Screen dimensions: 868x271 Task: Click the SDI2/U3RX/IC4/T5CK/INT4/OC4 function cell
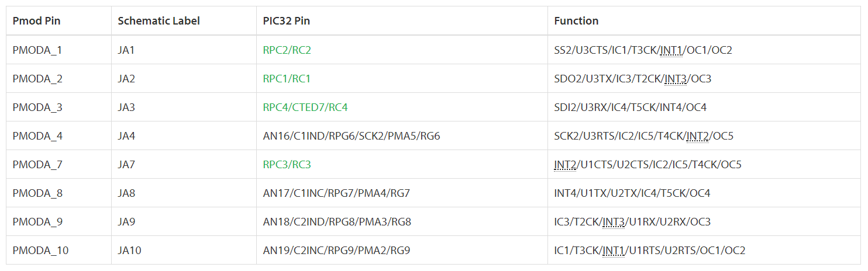pos(631,107)
